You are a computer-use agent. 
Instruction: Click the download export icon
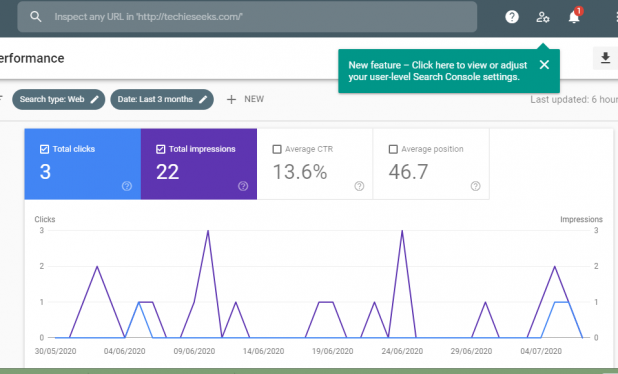pos(605,58)
